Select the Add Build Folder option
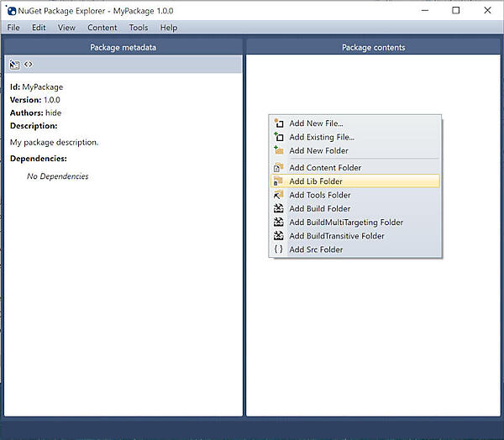 (320, 208)
